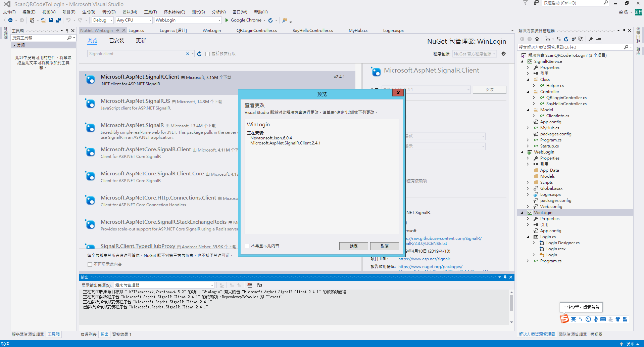
Task: Click 个性设置，点我看看 tooltip
Action: point(581,307)
